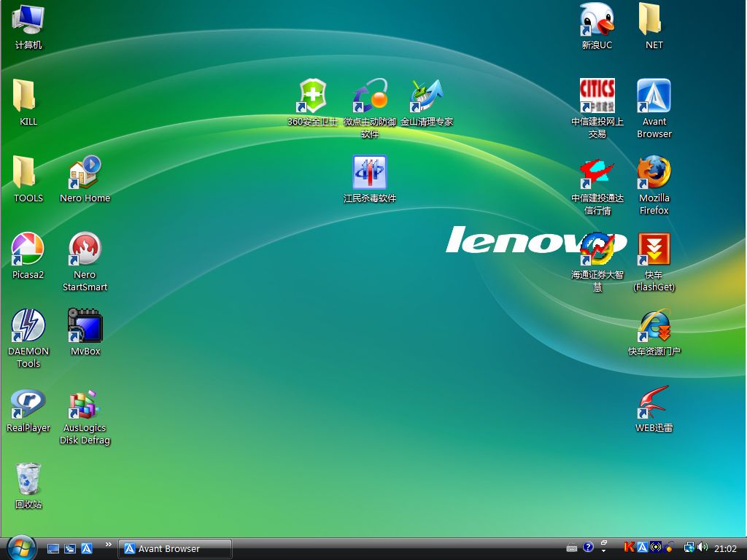Select the 新浪UC shortcut
The height and width of the screenshot is (560, 747).
tap(597, 26)
